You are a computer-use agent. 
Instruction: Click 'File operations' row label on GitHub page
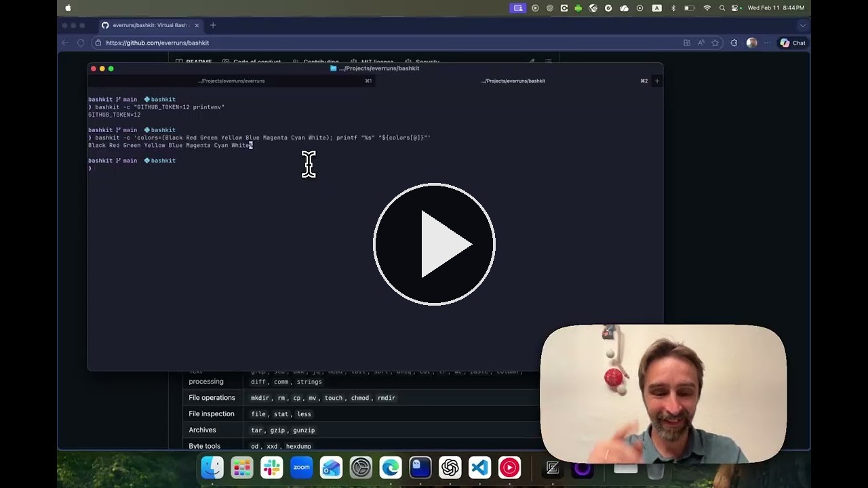tap(212, 398)
